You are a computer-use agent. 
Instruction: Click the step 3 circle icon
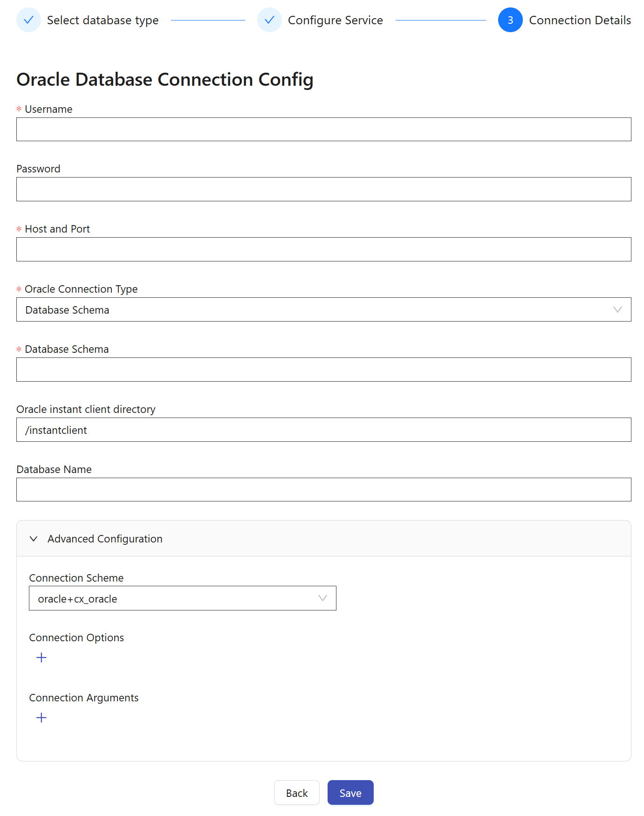point(510,20)
